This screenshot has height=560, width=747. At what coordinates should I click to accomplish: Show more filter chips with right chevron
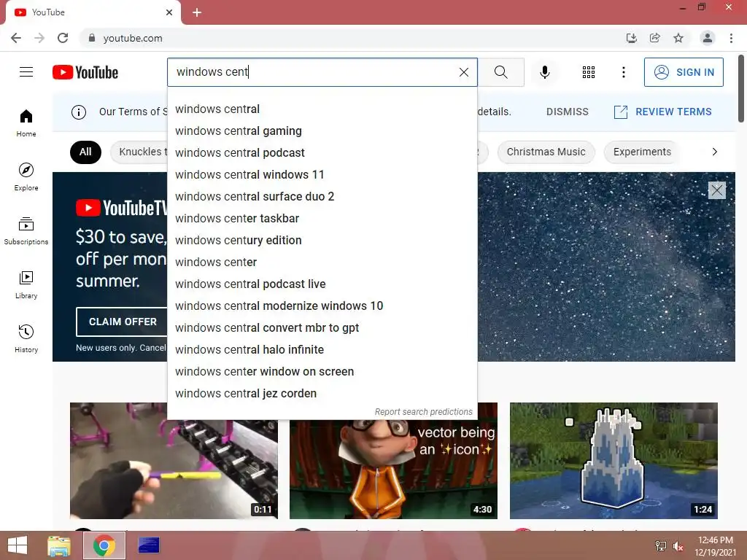[714, 152]
